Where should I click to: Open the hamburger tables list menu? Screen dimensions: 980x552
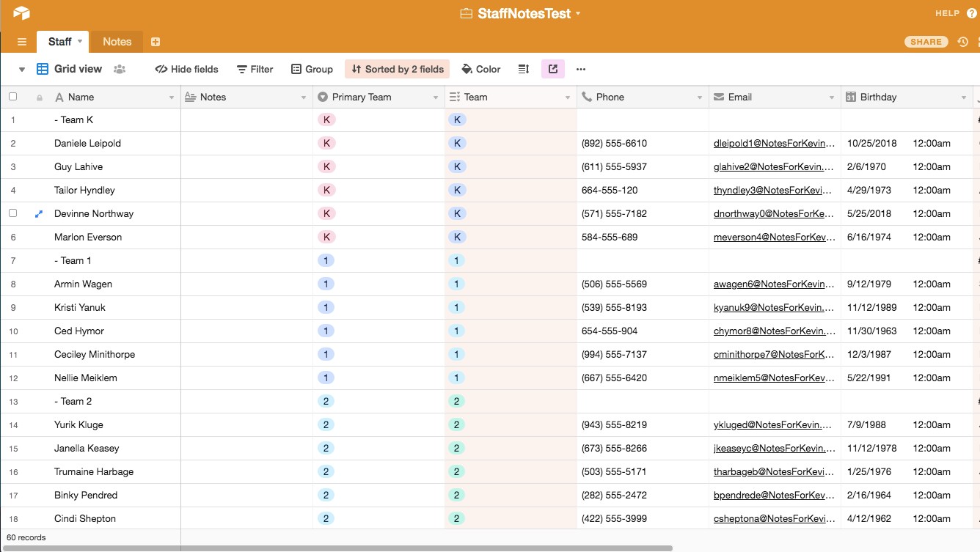22,42
